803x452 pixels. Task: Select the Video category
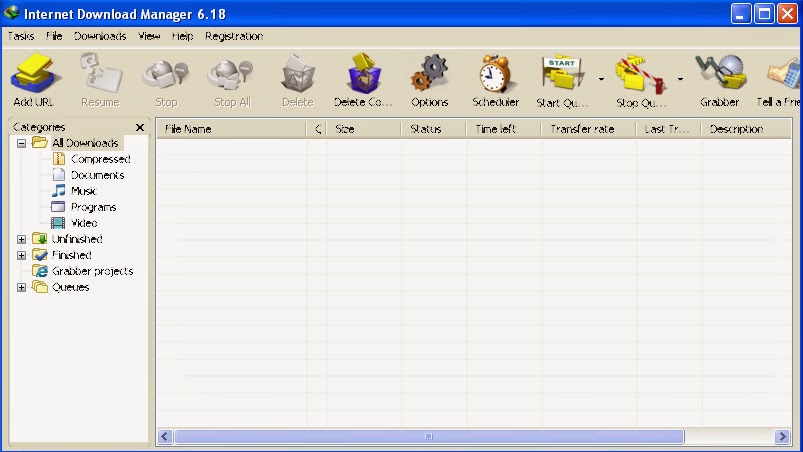tap(84, 224)
